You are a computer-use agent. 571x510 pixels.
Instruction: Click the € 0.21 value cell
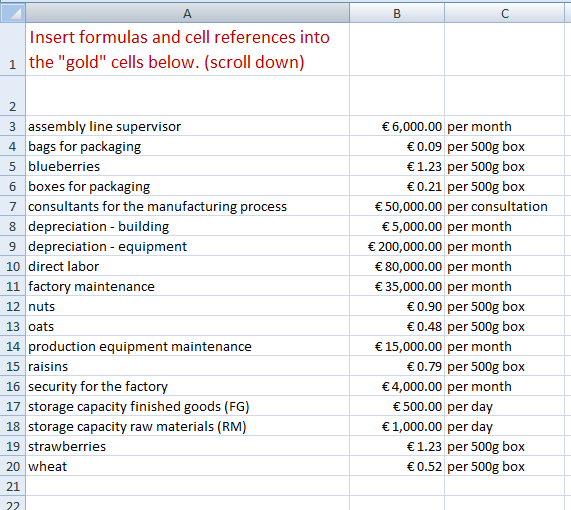pyautogui.click(x=397, y=186)
